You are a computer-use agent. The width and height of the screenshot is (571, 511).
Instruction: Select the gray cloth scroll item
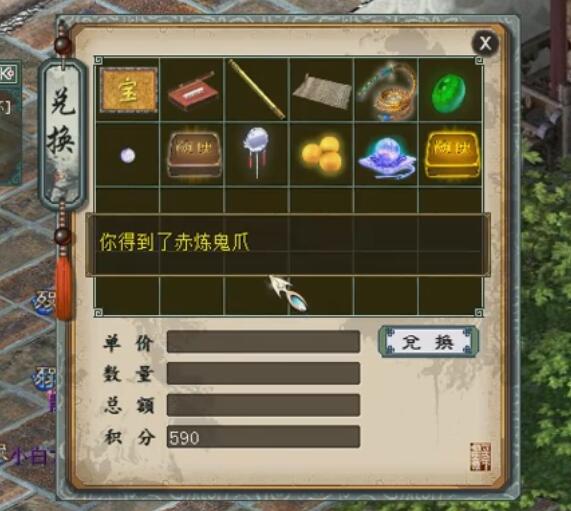tap(322, 92)
